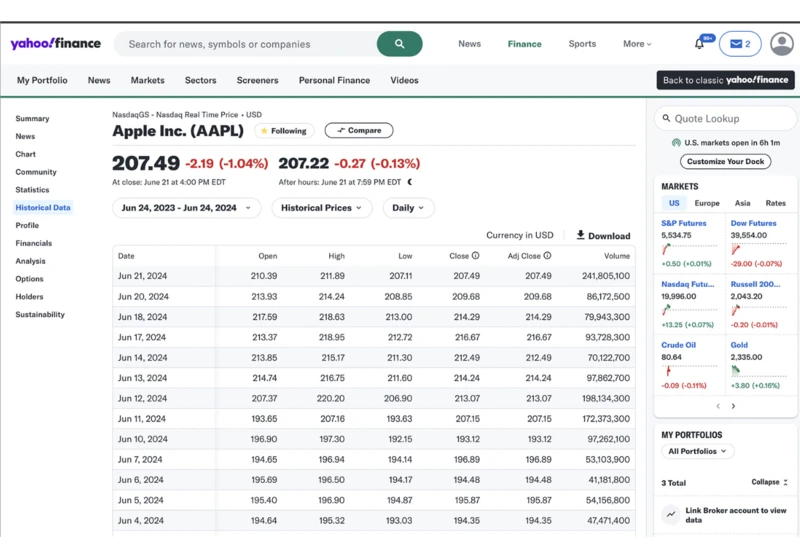This screenshot has height=560, width=800.
Task: Click the Date column header
Action: pyautogui.click(x=126, y=256)
